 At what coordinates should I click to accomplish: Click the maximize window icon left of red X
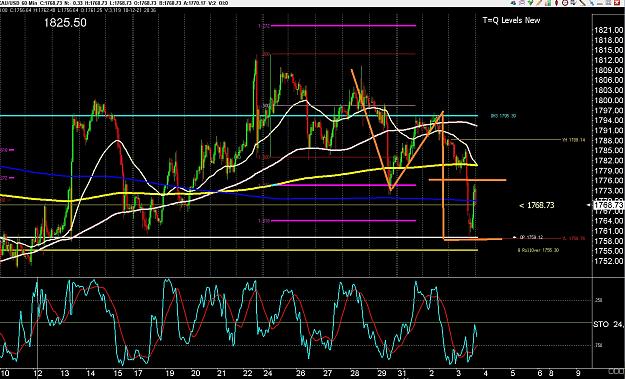608,3
